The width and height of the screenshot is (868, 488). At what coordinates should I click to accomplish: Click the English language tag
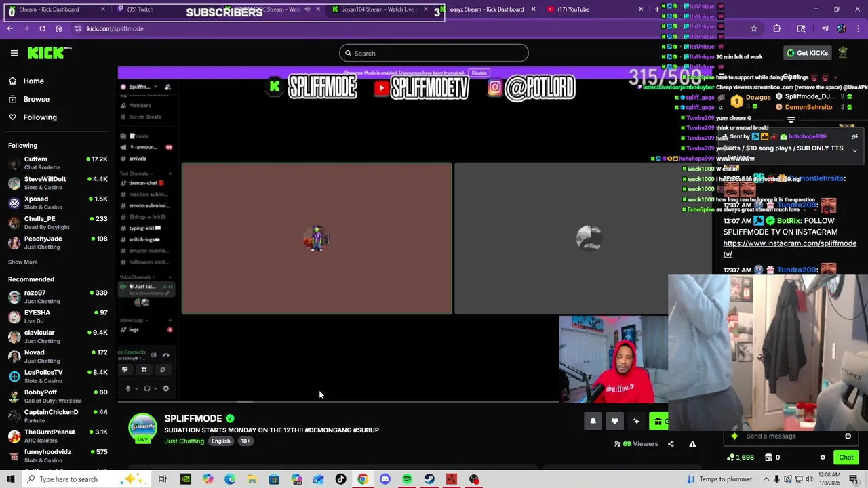[220, 441]
